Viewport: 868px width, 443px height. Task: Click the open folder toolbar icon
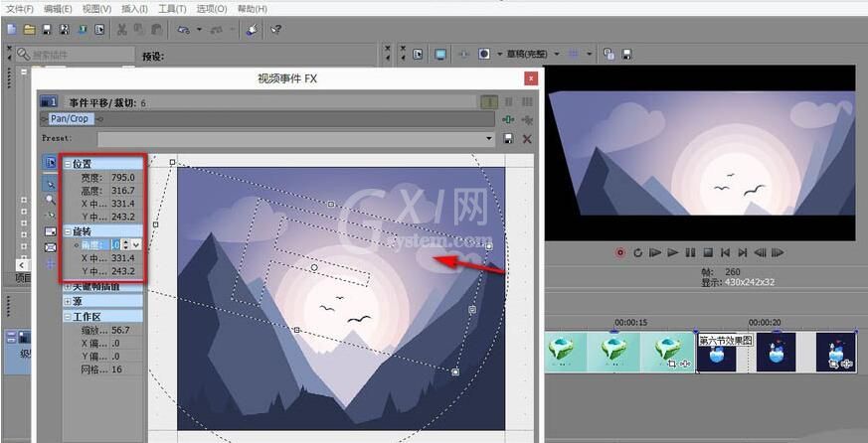coord(30,30)
